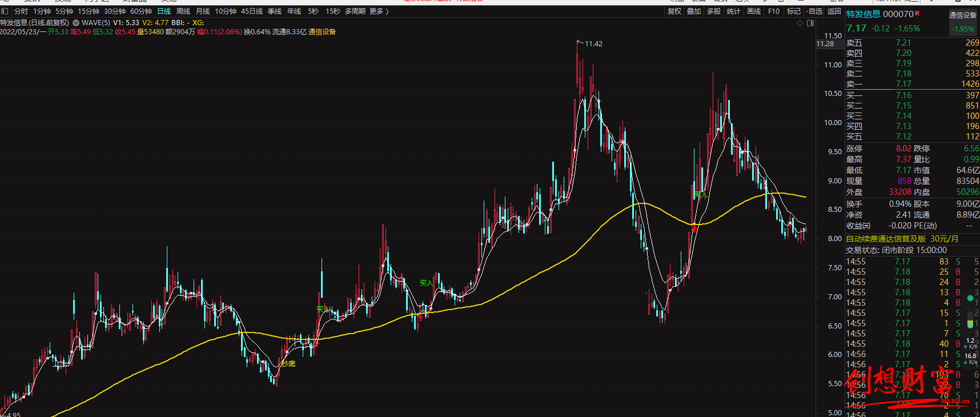The height and width of the screenshot is (417, 980).
Task: Switch to the 5秒 chart period
Action: (x=313, y=11)
